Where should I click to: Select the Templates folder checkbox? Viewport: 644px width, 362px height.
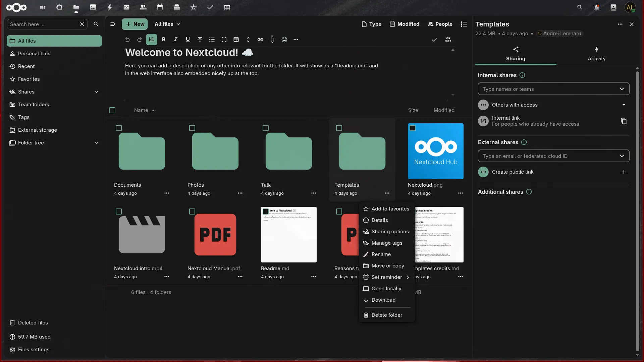(339, 128)
